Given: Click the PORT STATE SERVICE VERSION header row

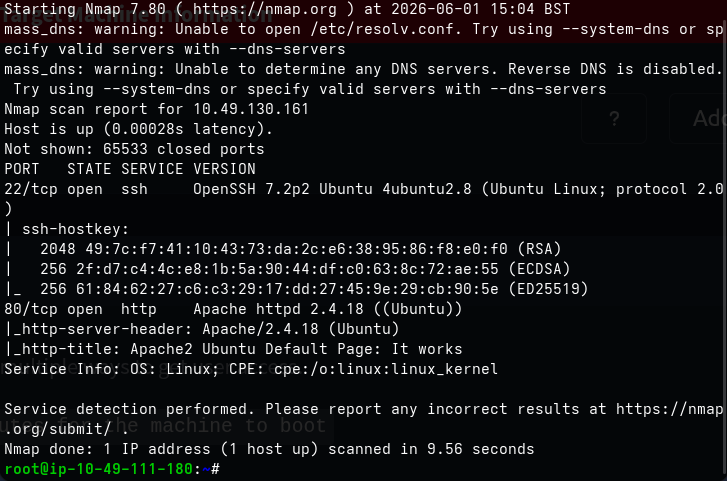Looking at the screenshot, I should coord(130,169).
